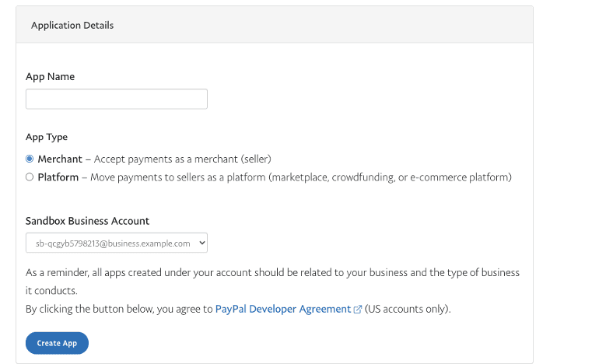Click the '(US accounts only)' text
This screenshot has width=599, height=364.
tap(408, 309)
